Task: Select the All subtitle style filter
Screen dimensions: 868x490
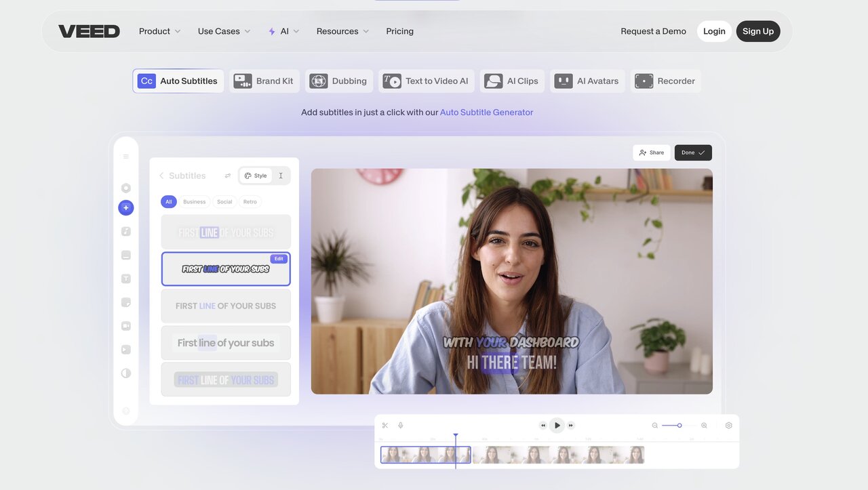Action: click(x=169, y=202)
